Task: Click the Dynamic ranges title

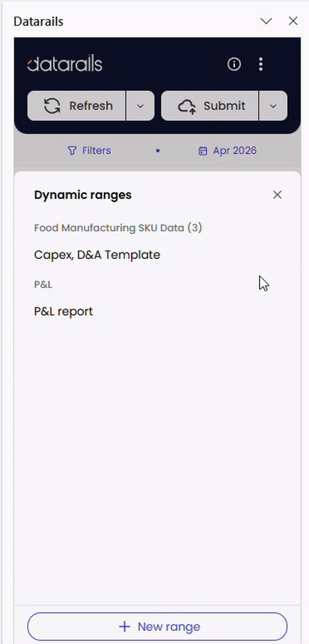Action: 83,195
